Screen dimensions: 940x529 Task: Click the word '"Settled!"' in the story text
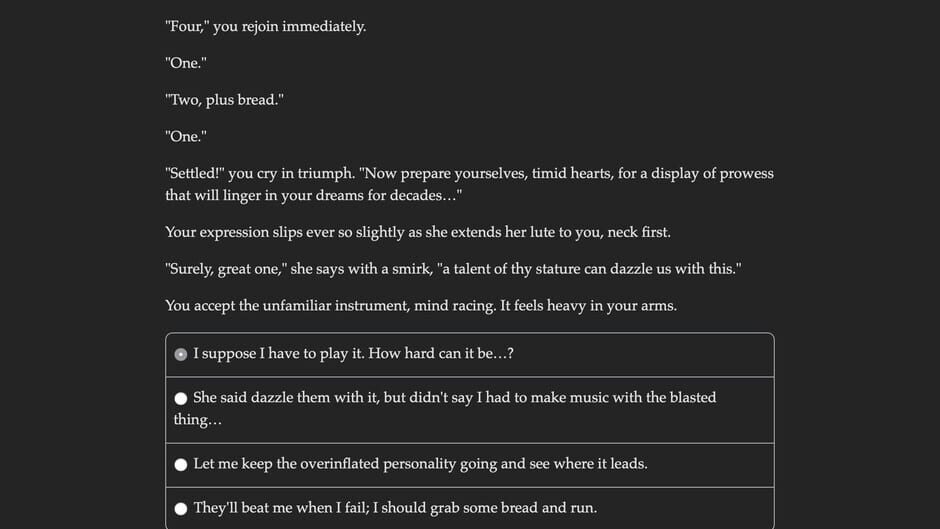[x=195, y=174]
